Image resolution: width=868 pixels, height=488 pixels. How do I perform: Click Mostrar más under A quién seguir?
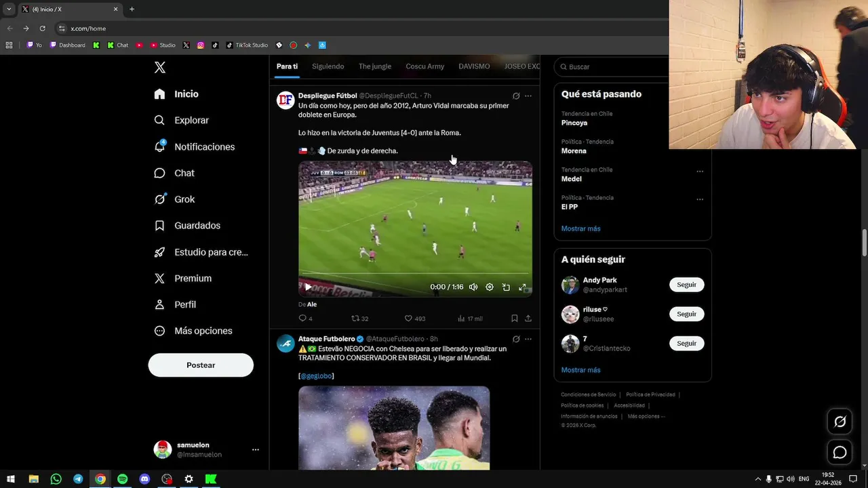(x=581, y=370)
